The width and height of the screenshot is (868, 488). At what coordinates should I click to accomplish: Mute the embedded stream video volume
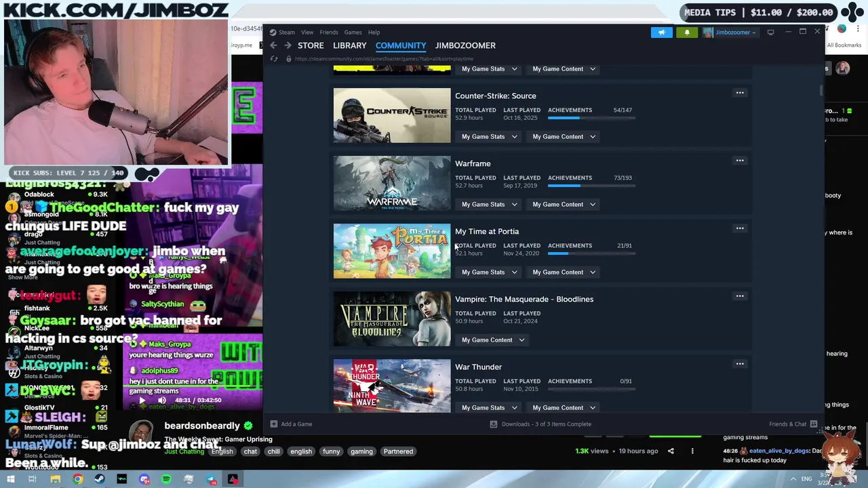tap(161, 401)
